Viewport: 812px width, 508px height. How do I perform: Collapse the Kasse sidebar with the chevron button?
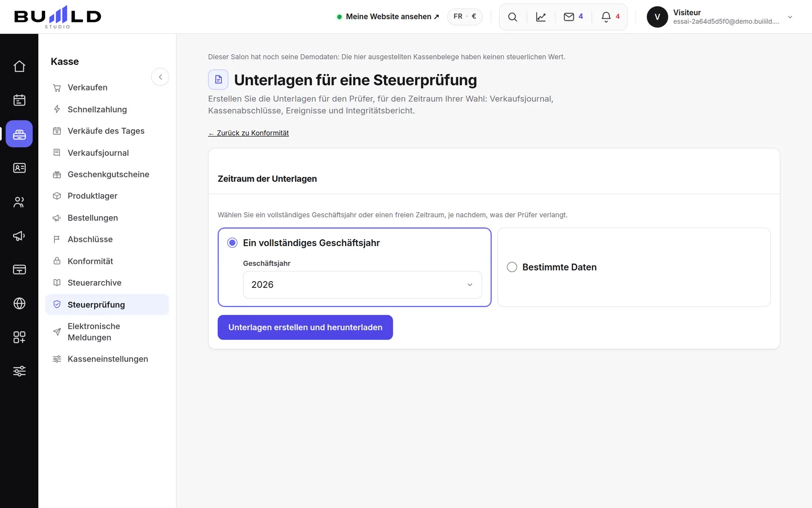tap(160, 77)
